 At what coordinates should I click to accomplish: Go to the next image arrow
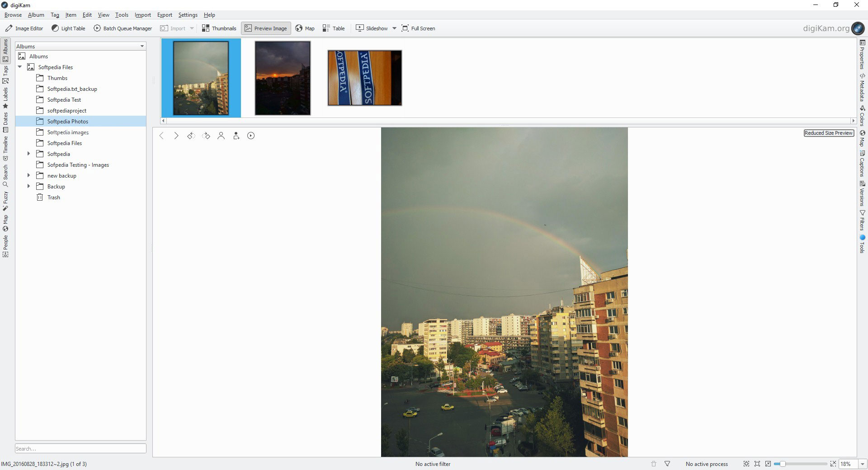pos(176,136)
